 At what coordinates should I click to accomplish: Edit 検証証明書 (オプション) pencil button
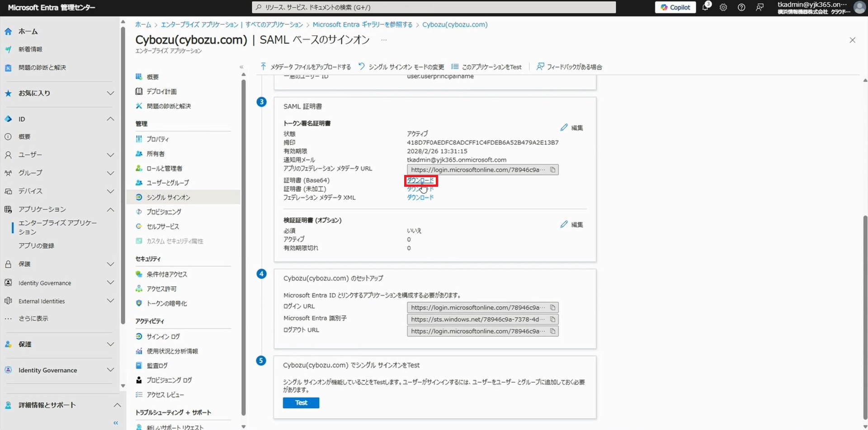coord(572,225)
